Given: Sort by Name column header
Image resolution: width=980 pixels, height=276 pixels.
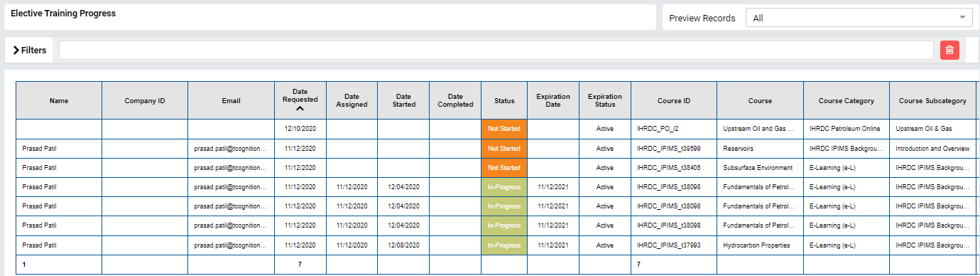Looking at the screenshot, I should coord(59,101).
